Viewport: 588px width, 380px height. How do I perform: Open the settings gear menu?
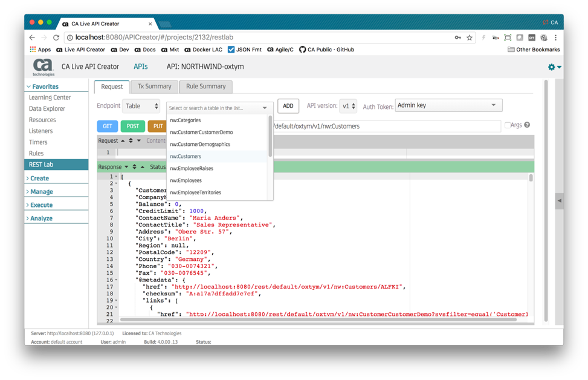554,67
